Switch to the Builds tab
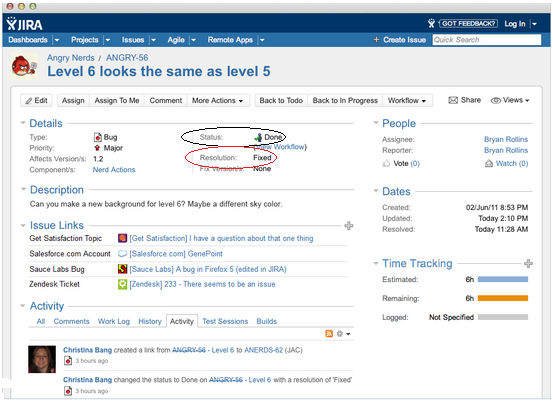The height and width of the screenshot is (402, 553). tap(267, 321)
